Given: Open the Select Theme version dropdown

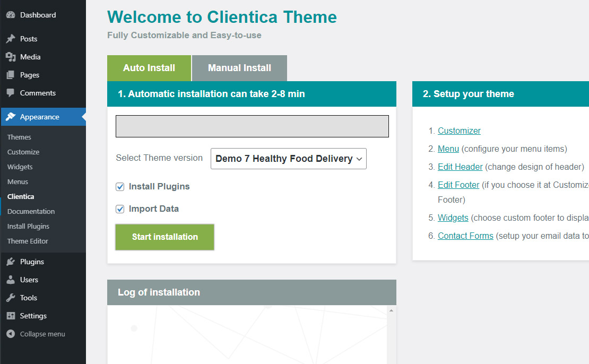Looking at the screenshot, I should pyautogui.click(x=288, y=159).
